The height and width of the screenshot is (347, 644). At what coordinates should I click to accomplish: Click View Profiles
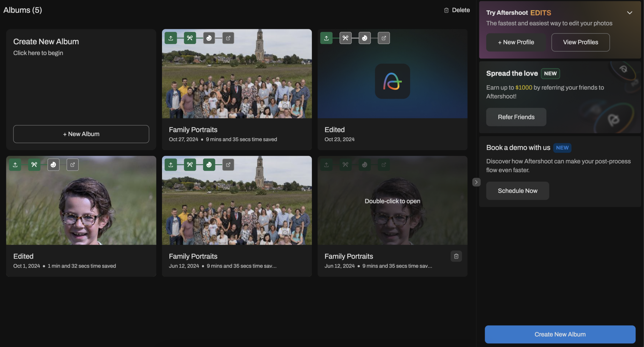coord(580,42)
